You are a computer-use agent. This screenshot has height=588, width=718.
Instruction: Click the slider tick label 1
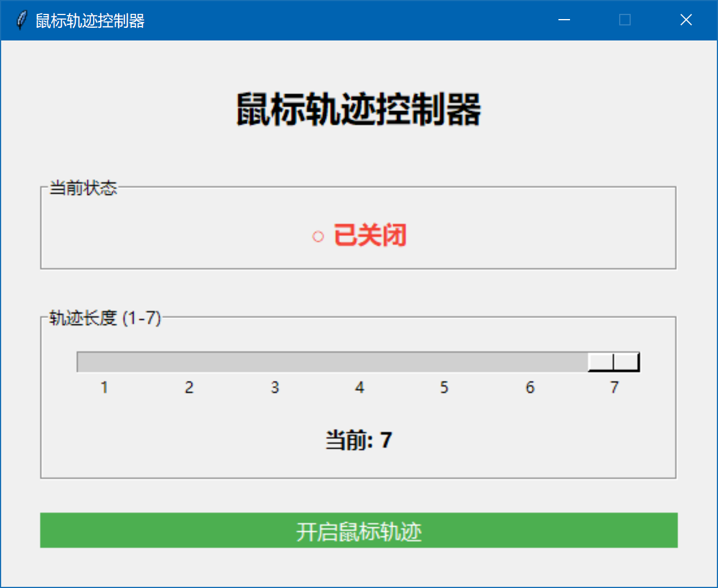pos(104,387)
